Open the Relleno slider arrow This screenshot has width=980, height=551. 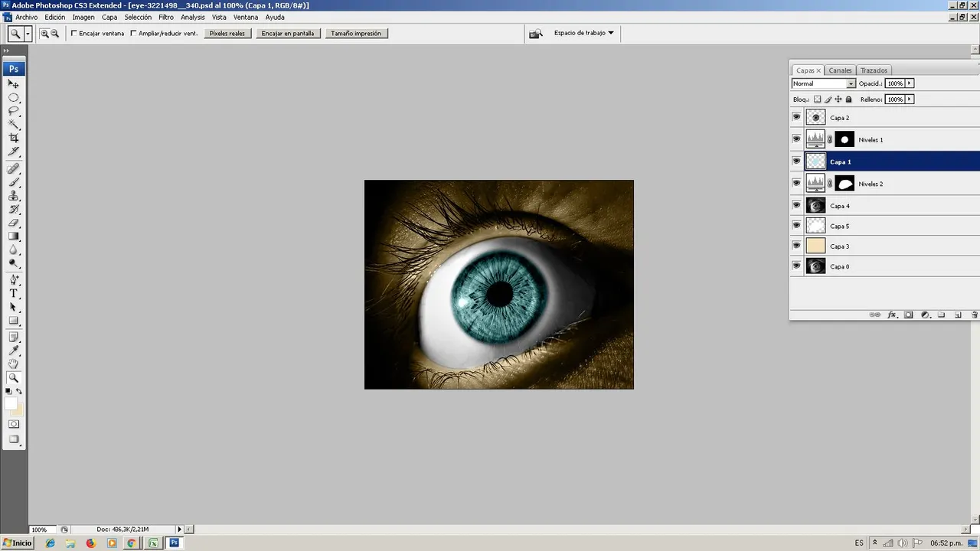(x=910, y=99)
